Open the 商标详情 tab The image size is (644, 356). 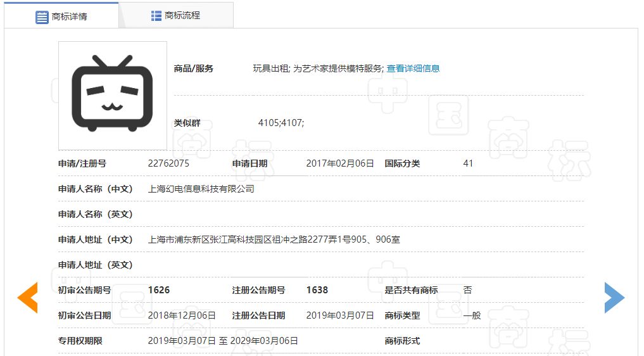[x=61, y=16]
